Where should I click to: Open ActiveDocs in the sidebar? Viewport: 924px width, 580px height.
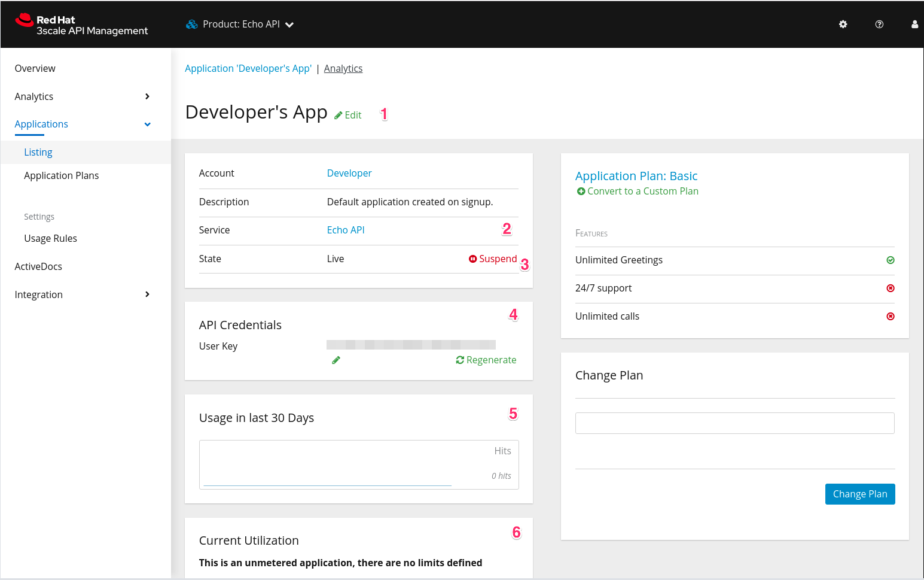pyautogui.click(x=38, y=266)
